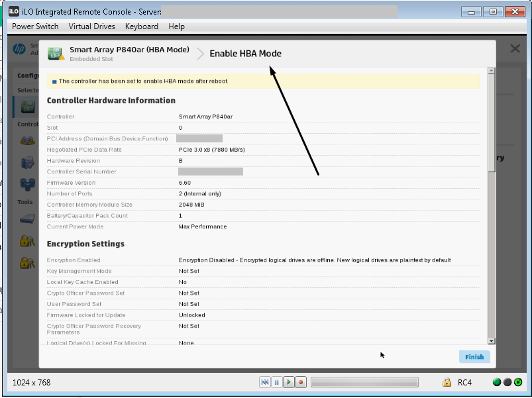Click the Finish button

tap(474, 357)
